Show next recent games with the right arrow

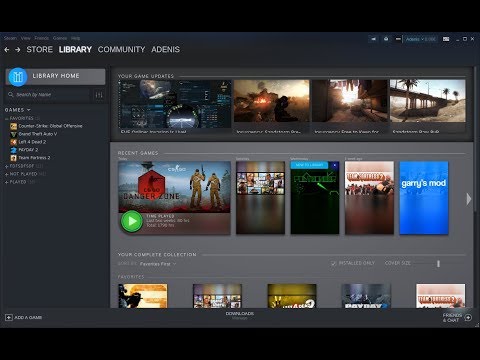pos(469,199)
